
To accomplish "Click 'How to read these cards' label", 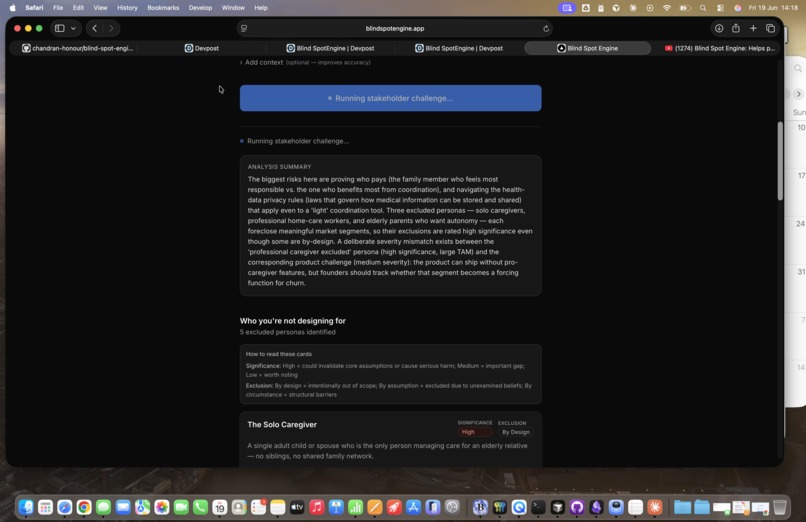I will click(x=279, y=354).
